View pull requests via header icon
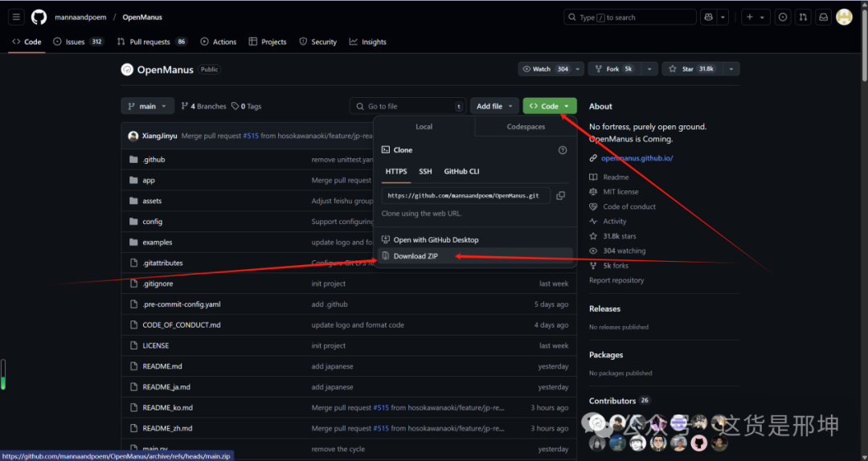The height and width of the screenshot is (461, 868). pos(803,17)
